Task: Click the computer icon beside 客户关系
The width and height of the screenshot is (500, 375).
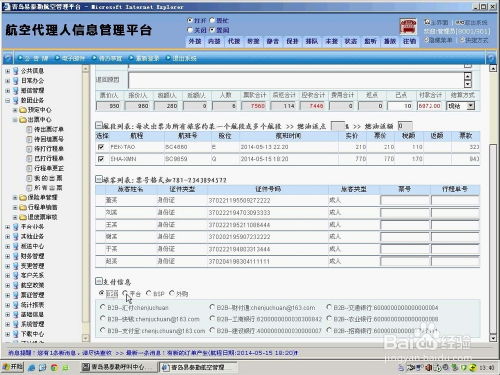Action: click(16, 275)
